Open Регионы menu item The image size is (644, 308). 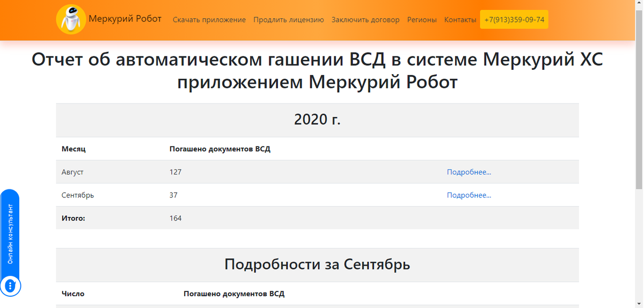[422, 20]
